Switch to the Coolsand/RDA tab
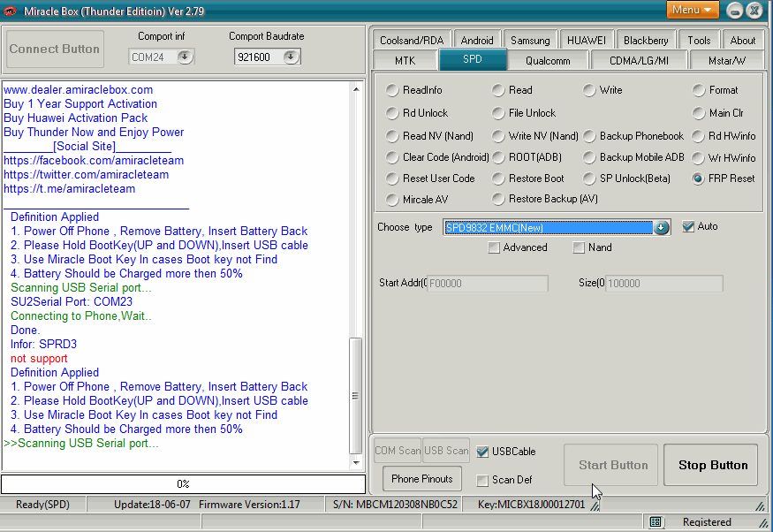Viewport: 773px width, 532px height. pos(412,41)
